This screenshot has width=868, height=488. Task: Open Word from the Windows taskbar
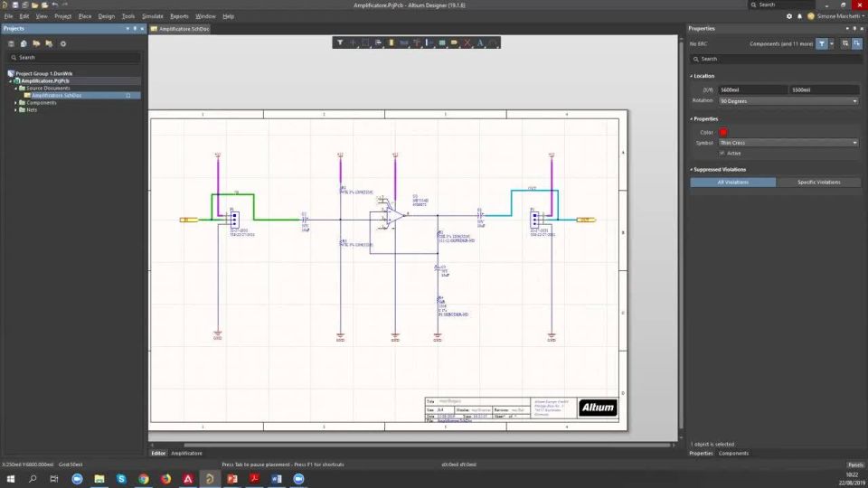277,479
